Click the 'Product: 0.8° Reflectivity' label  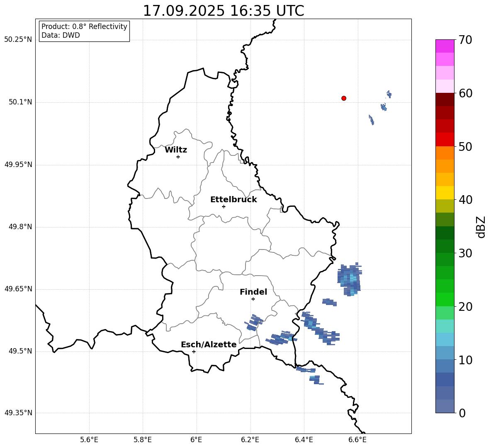(x=84, y=27)
